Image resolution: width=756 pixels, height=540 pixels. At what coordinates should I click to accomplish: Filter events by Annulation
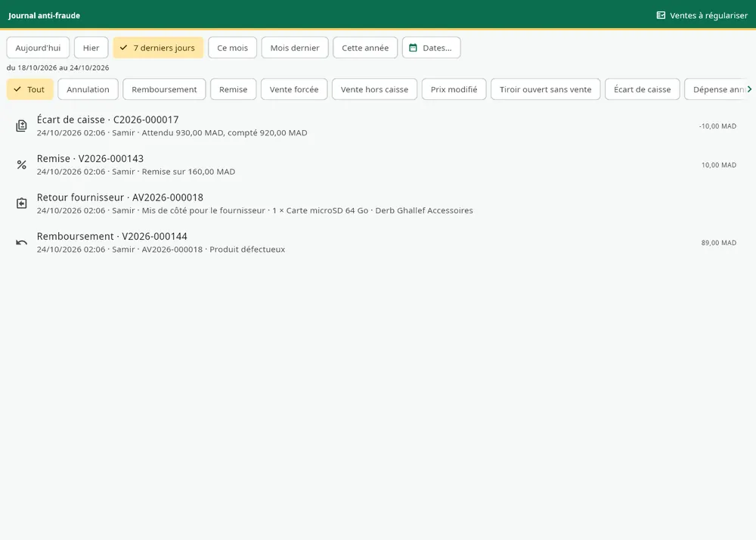point(88,89)
